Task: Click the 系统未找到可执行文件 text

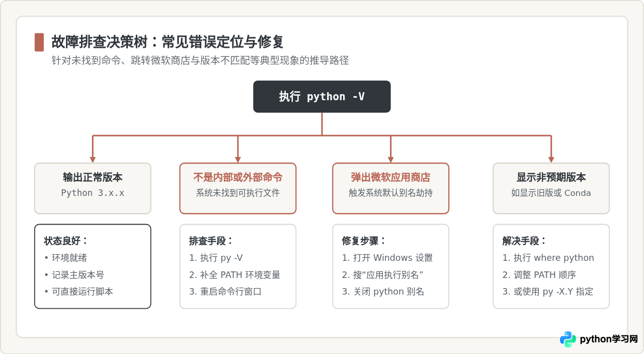Action: click(238, 193)
